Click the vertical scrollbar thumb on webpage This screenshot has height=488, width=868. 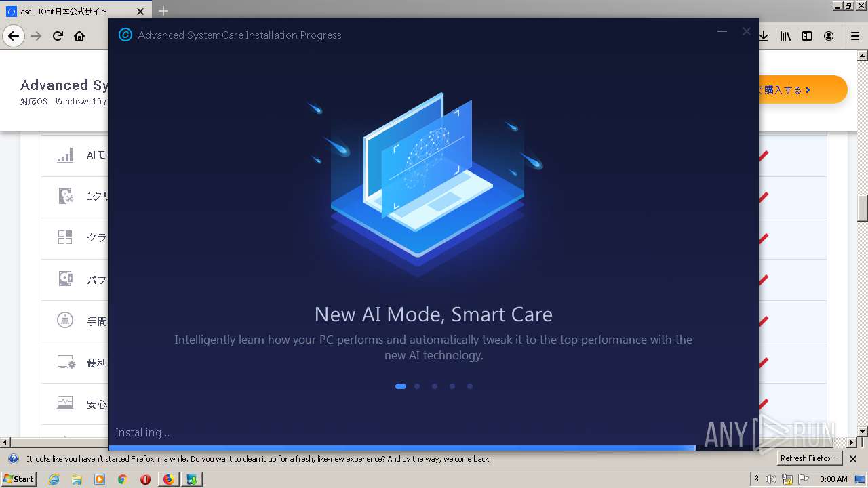pyautogui.click(x=863, y=208)
